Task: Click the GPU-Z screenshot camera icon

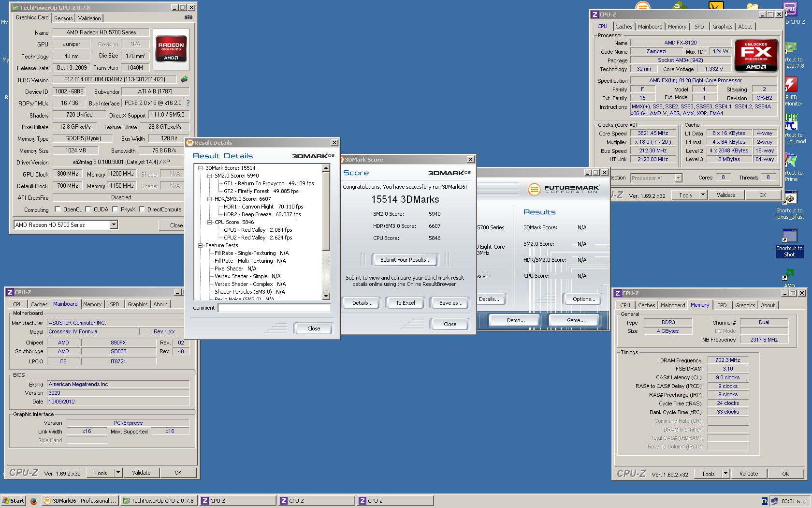Action: click(x=188, y=17)
